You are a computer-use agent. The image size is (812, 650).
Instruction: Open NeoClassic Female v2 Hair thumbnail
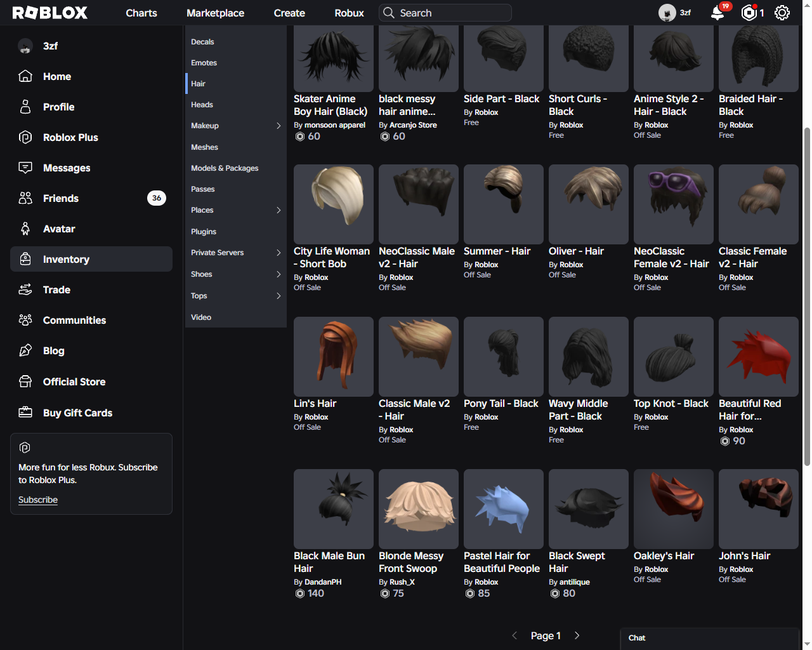pos(674,204)
